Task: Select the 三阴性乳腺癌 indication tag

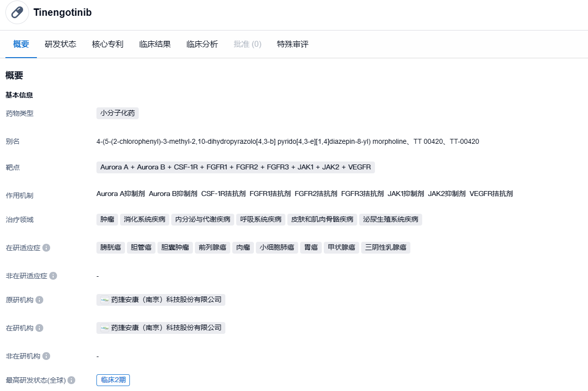Action: [386, 248]
